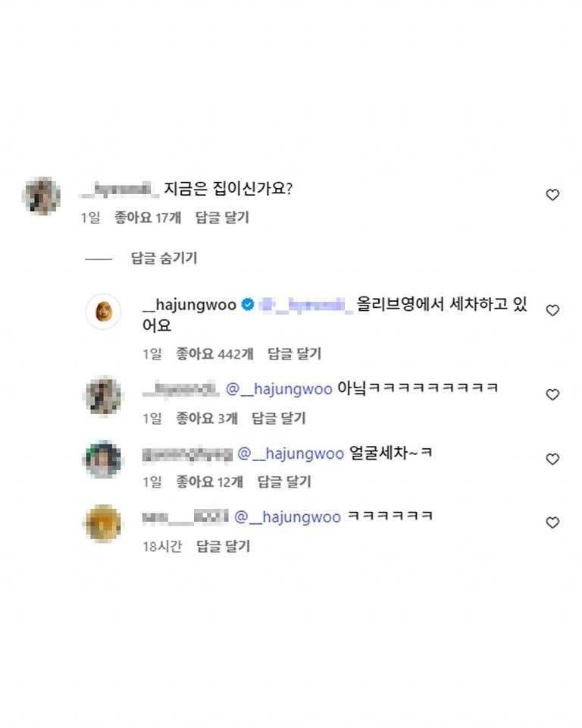Tap the heart on the '아닠ㅋㅋㅋ' reply
Viewport: 582px width, 728px height.
pos(552,394)
